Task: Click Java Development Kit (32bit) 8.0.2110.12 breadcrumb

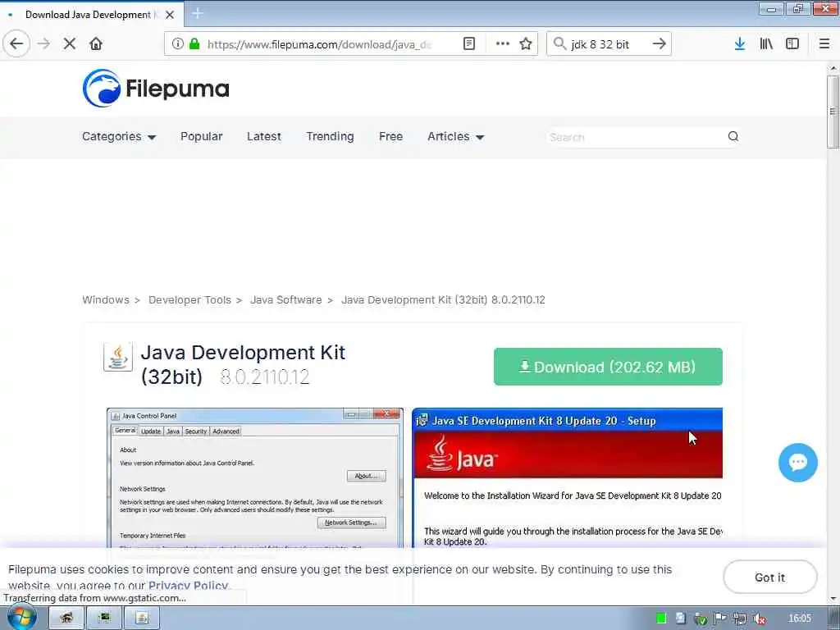Action: point(443,300)
